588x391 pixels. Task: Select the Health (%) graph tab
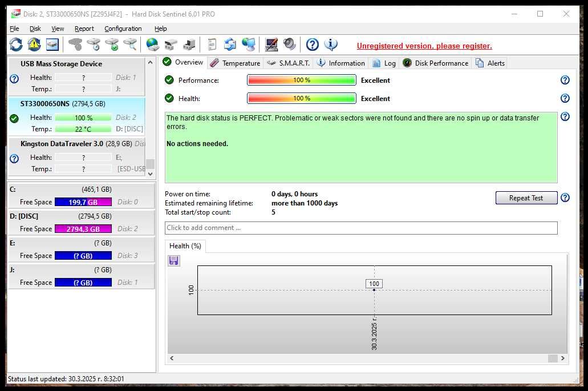point(185,246)
